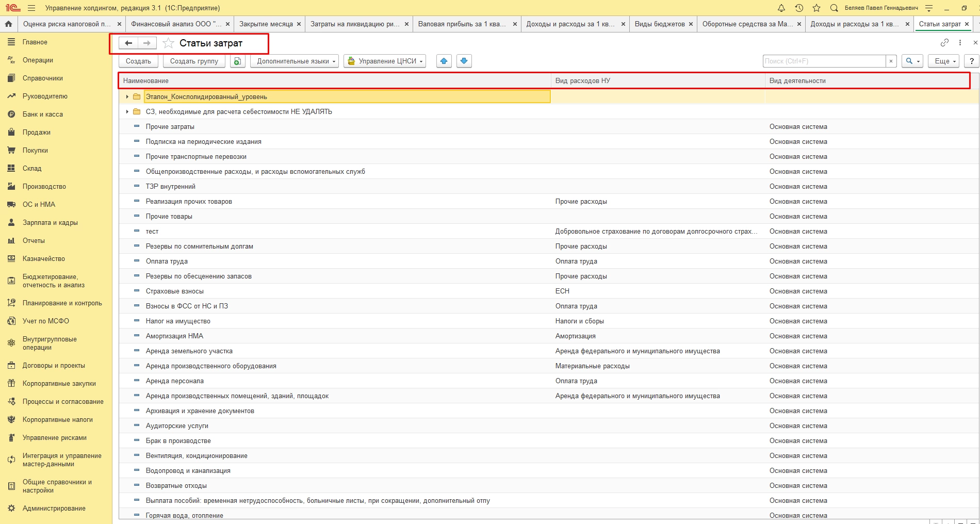
Task: Click the notifications bell icon
Action: point(781,8)
